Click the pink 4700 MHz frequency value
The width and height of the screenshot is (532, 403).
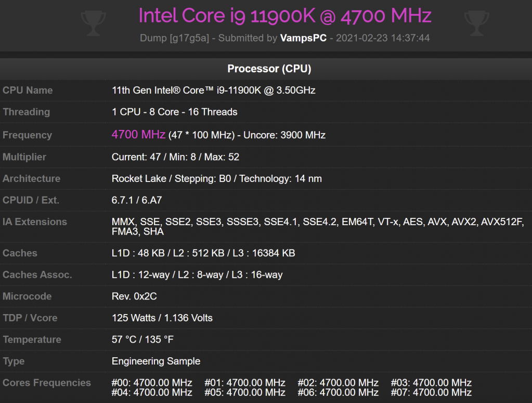click(138, 135)
